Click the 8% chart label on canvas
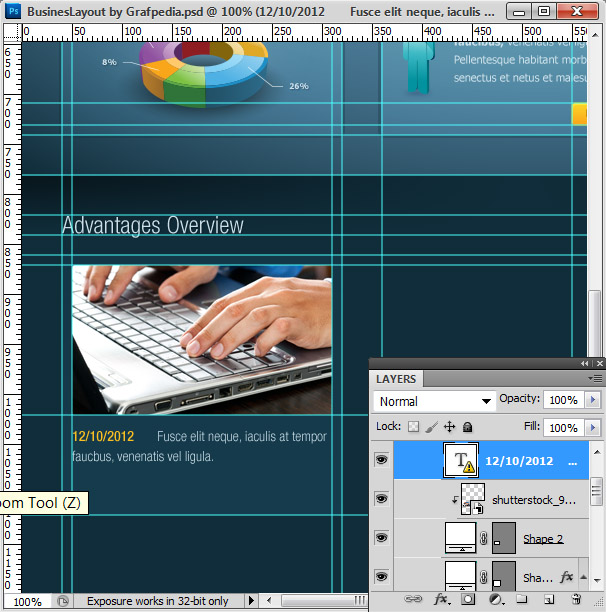This screenshot has height=612, width=606. tap(109, 62)
